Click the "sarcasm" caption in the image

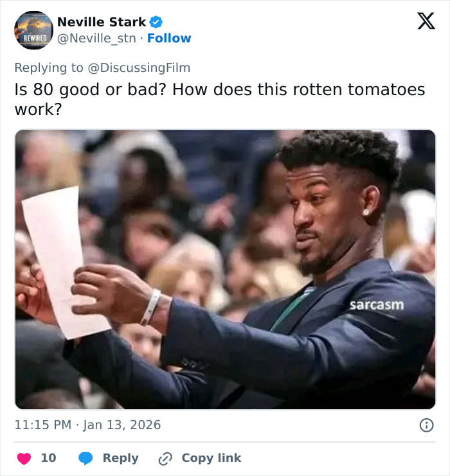pyautogui.click(x=376, y=304)
